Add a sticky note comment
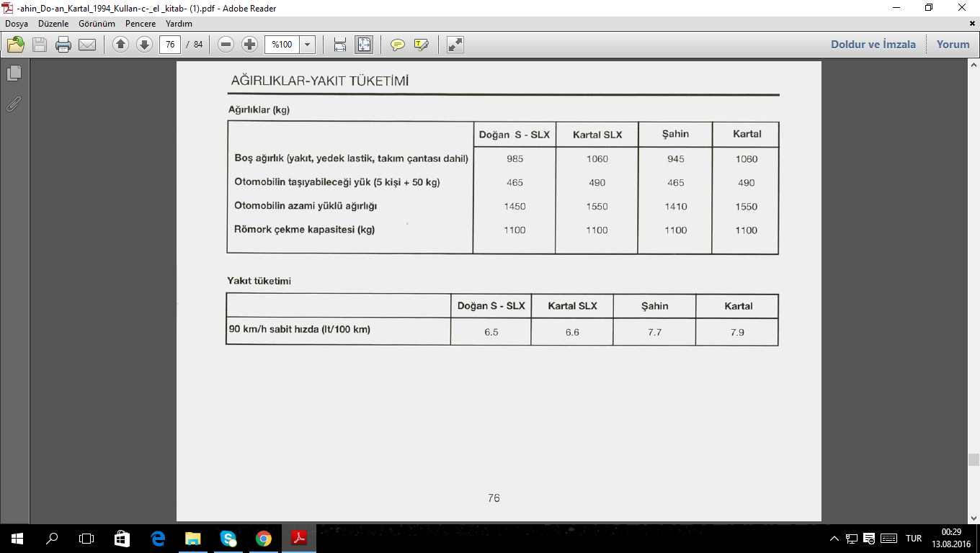This screenshot has height=553, width=980. point(397,45)
